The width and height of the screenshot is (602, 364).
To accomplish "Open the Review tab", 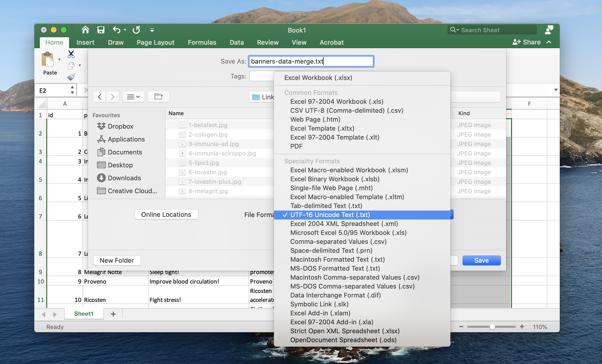I will (x=268, y=42).
